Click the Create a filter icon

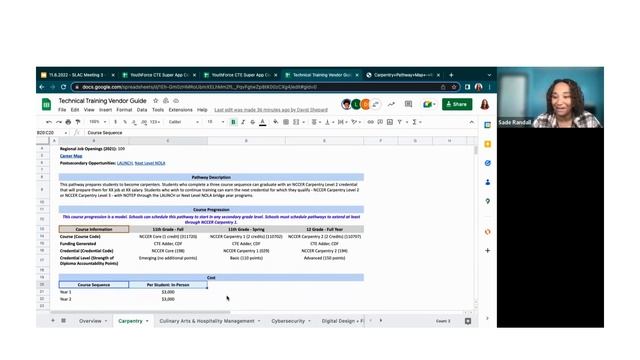tap(400, 122)
